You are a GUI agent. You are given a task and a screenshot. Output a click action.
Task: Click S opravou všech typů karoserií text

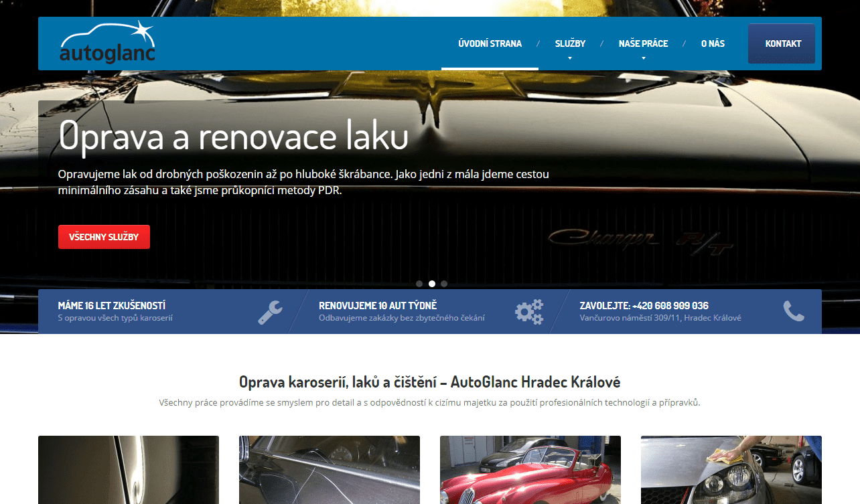click(115, 318)
